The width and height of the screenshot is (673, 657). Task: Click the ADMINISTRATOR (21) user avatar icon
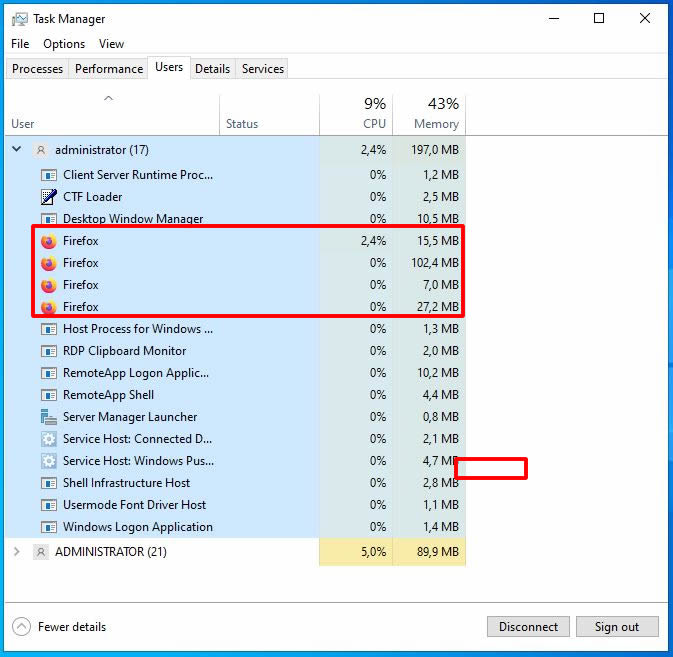pos(41,552)
